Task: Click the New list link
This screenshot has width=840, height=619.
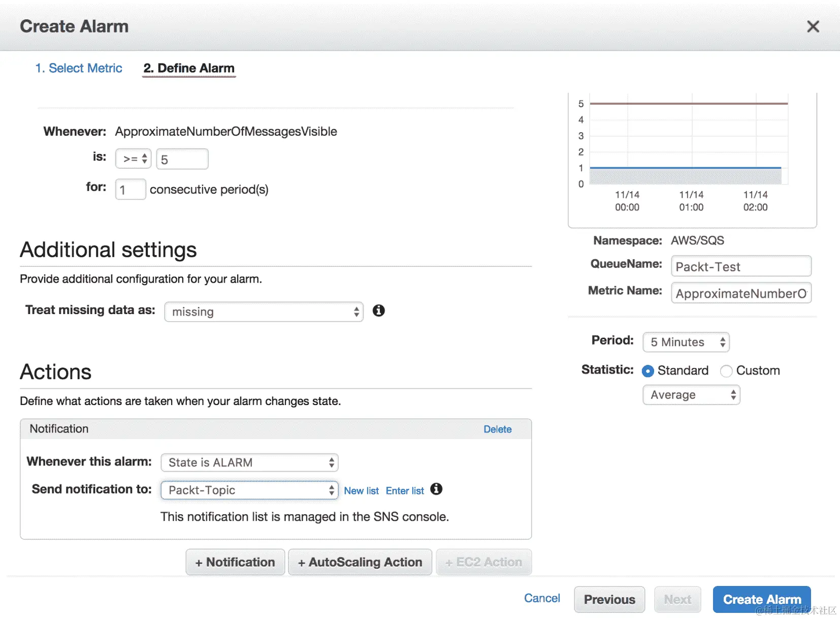Action: [x=361, y=491]
